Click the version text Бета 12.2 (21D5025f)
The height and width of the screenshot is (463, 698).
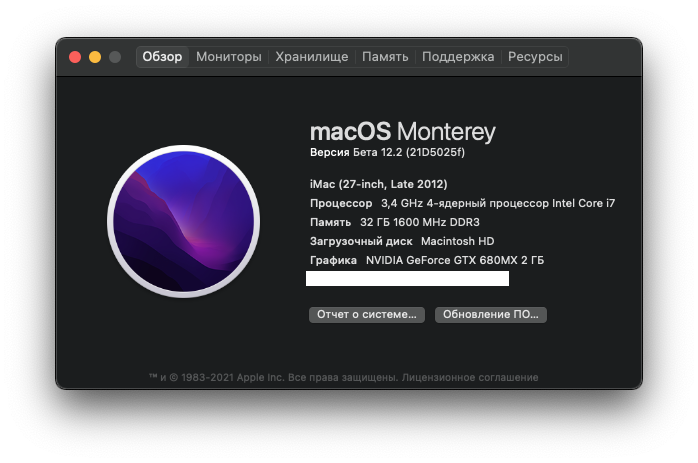[409, 152]
